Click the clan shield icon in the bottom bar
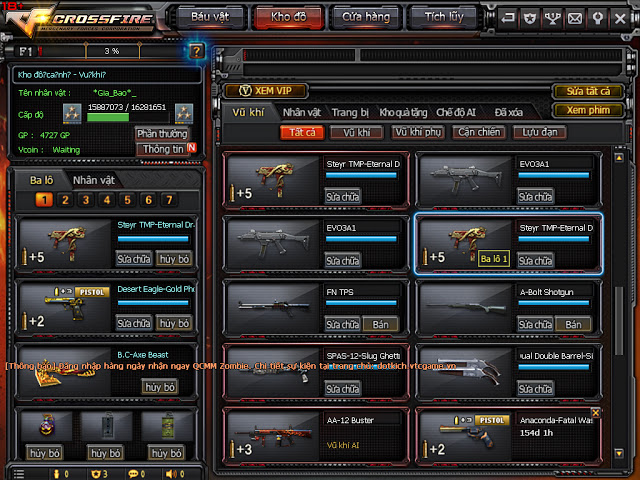 pos(96,474)
